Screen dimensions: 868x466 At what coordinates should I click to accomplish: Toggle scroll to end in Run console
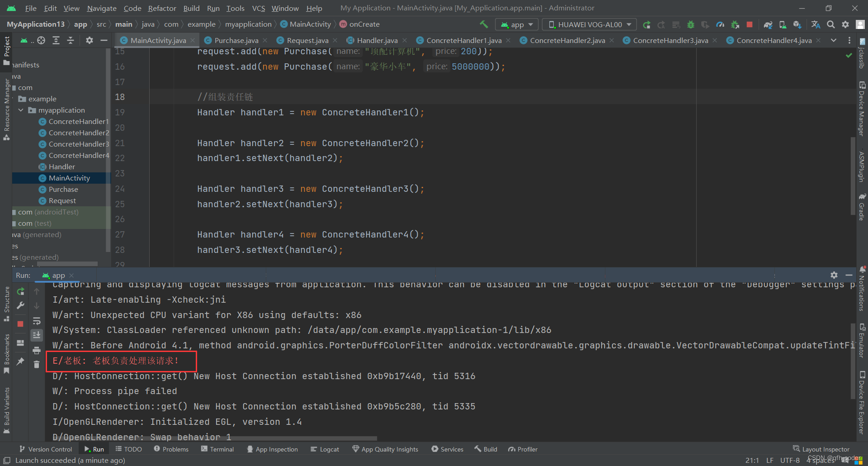click(37, 335)
